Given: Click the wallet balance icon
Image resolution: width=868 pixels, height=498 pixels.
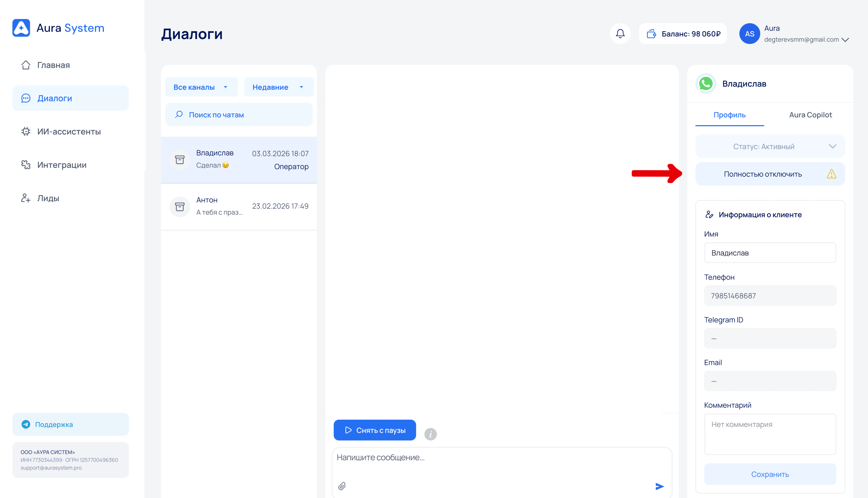Looking at the screenshot, I should [651, 34].
